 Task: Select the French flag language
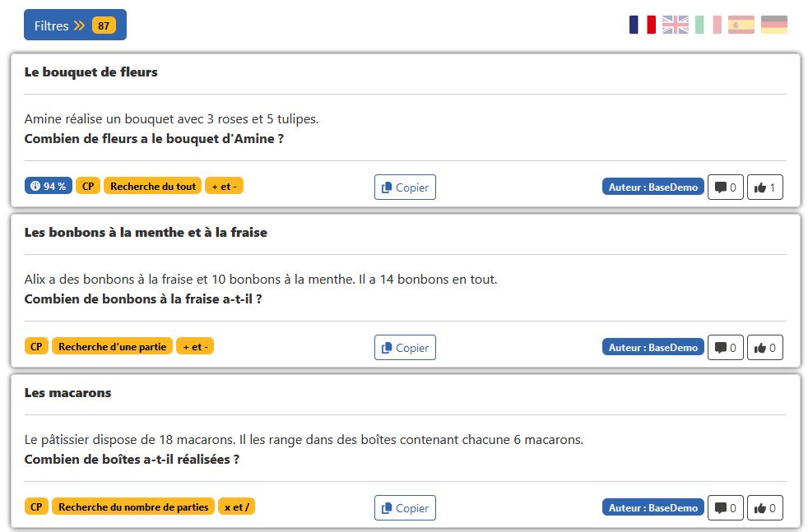pyautogui.click(x=642, y=25)
